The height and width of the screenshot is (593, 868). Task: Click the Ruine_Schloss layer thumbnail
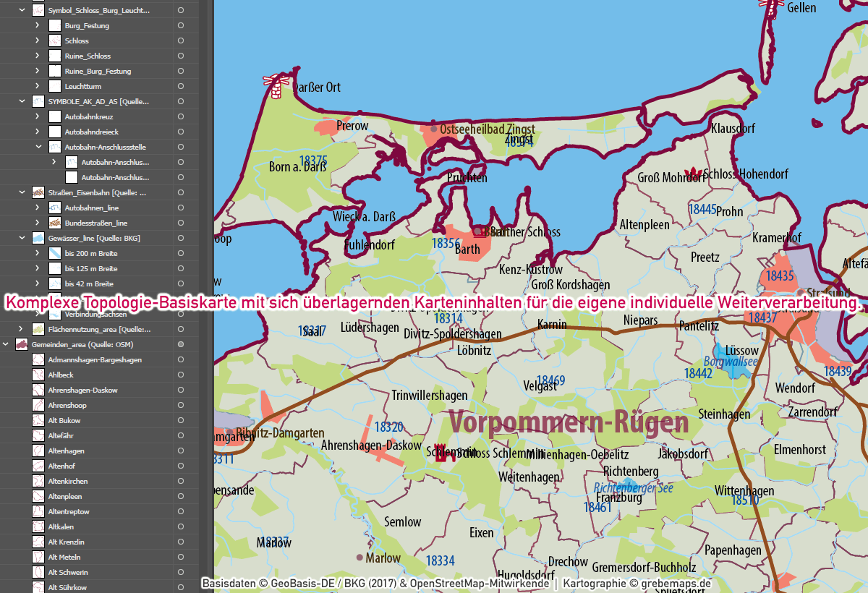pos(54,56)
